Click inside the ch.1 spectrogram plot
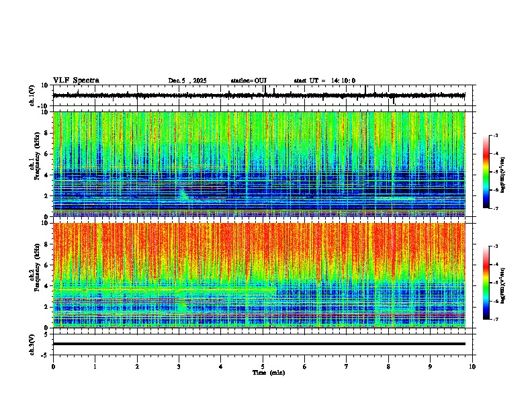 (x=259, y=164)
